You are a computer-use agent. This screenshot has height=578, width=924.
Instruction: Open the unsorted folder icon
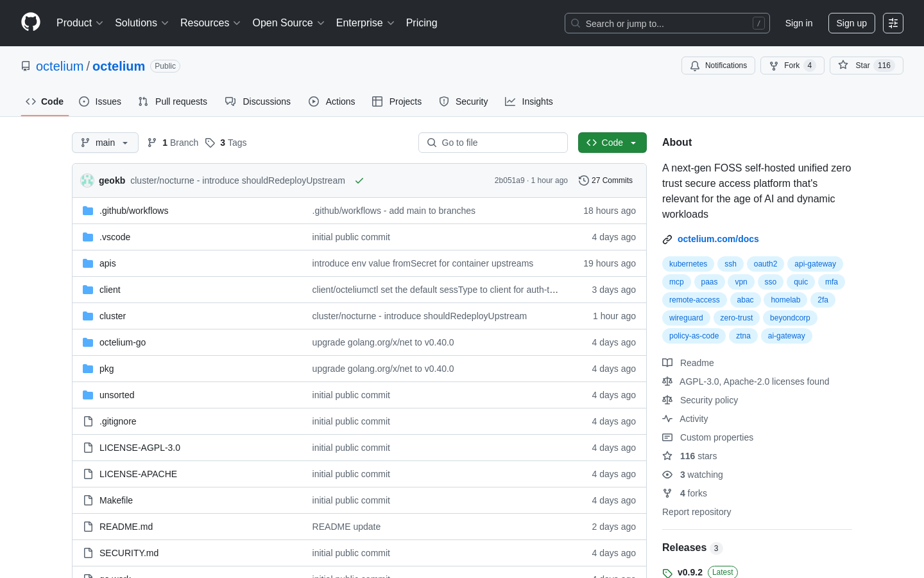[88, 395]
